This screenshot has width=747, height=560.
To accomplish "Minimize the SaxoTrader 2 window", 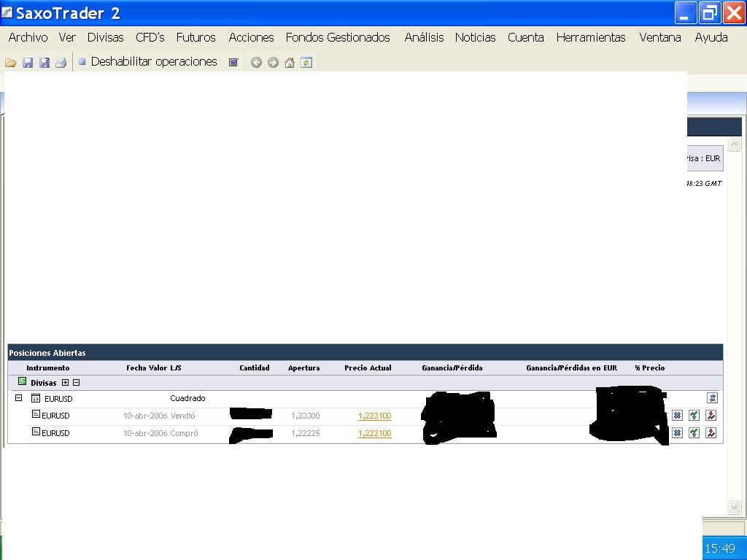I will tap(686, 13).
